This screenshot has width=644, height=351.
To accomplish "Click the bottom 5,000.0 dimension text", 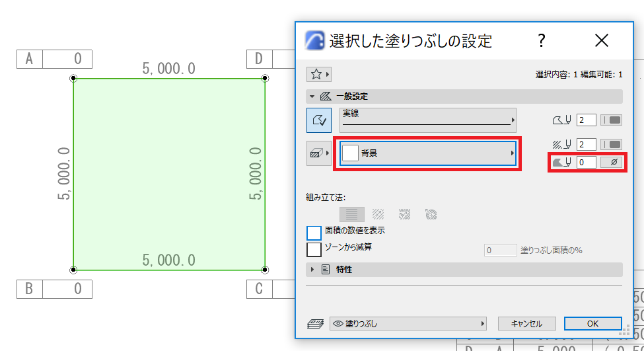I will pyautogui.click(x=169, y=260).
